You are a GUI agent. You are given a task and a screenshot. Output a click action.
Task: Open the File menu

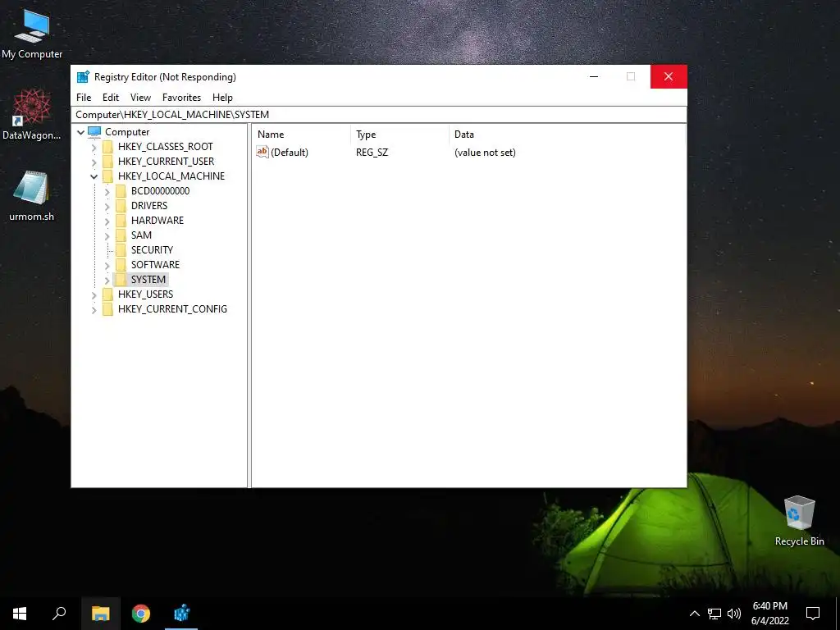[84, 98]
